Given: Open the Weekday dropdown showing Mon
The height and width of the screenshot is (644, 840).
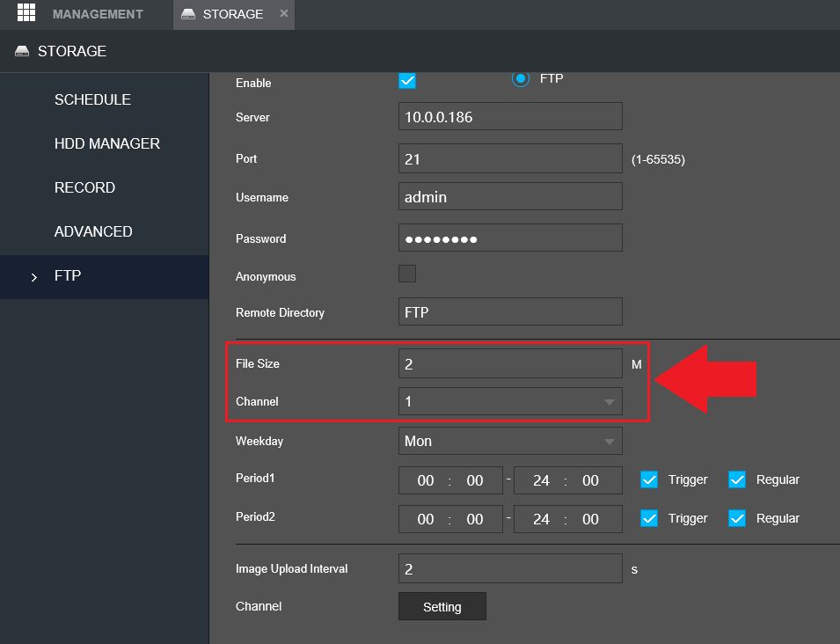Looking at the screenshot, I should tap(510, 441).
